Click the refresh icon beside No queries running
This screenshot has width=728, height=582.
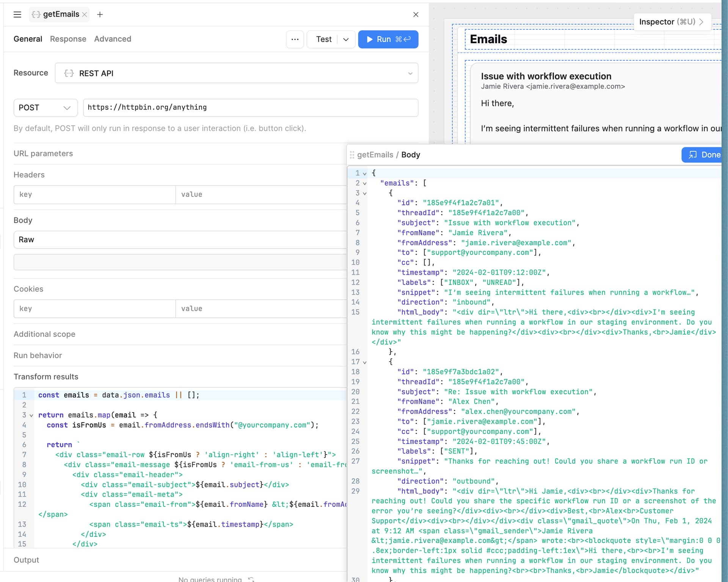click(x=251, y=579)
